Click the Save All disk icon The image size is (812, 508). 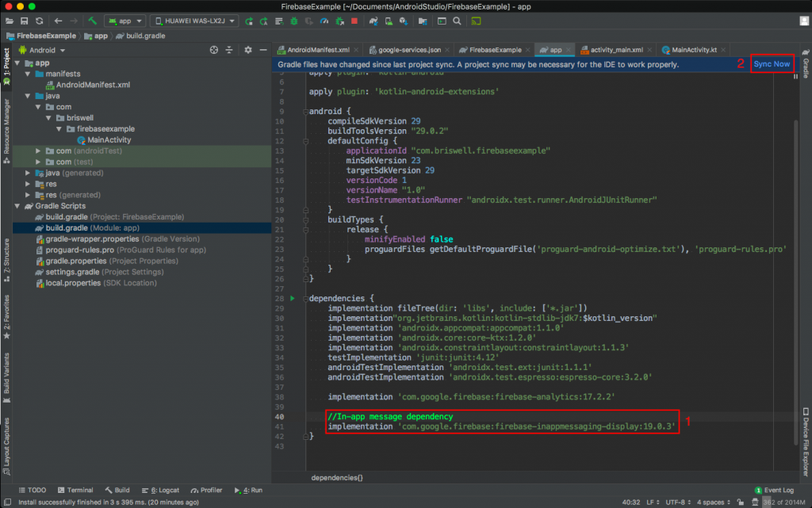(x=25, y=21)
